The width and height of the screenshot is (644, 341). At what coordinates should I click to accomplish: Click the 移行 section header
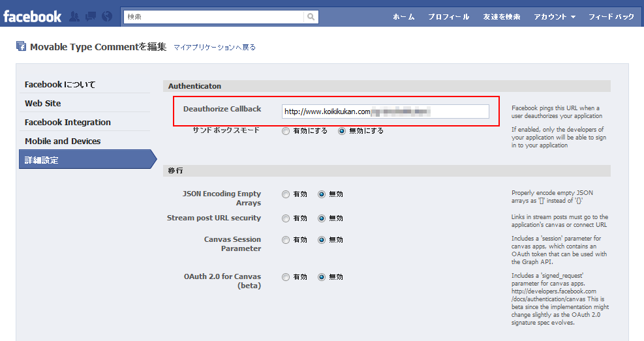click(x=387, y=171)
